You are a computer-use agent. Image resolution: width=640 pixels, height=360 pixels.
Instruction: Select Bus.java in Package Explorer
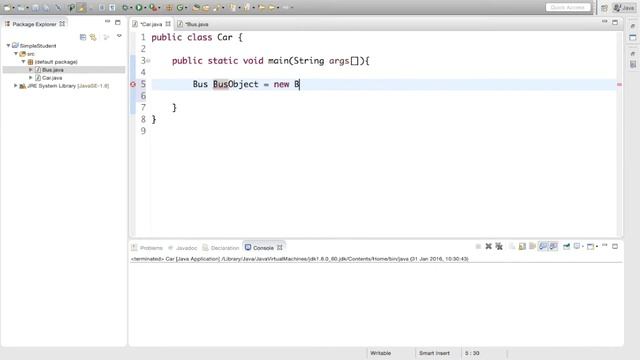click(x=53, y=70)
